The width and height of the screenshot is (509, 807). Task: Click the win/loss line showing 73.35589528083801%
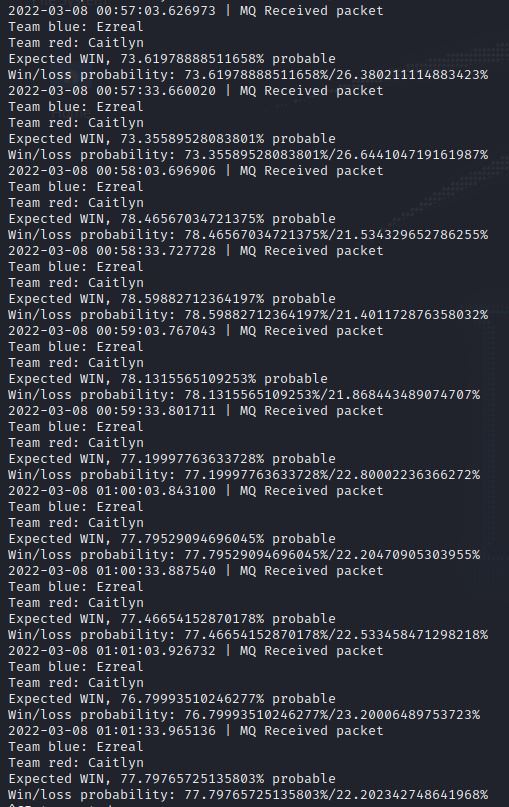pos(248,155)
